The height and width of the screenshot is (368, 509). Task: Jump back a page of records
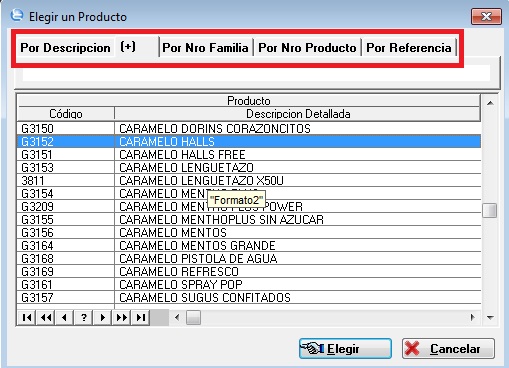tap(46, 317)
